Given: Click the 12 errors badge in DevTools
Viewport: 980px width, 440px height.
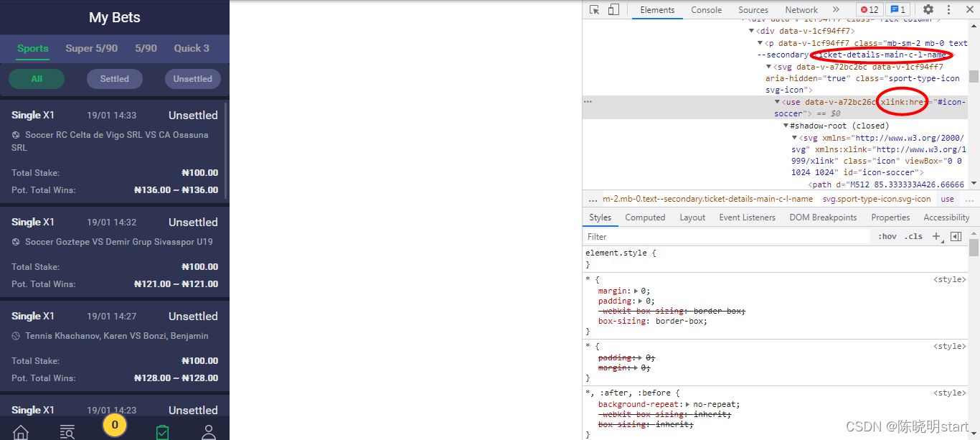Looking at the screenshot, I should click(x=870, y=9).
